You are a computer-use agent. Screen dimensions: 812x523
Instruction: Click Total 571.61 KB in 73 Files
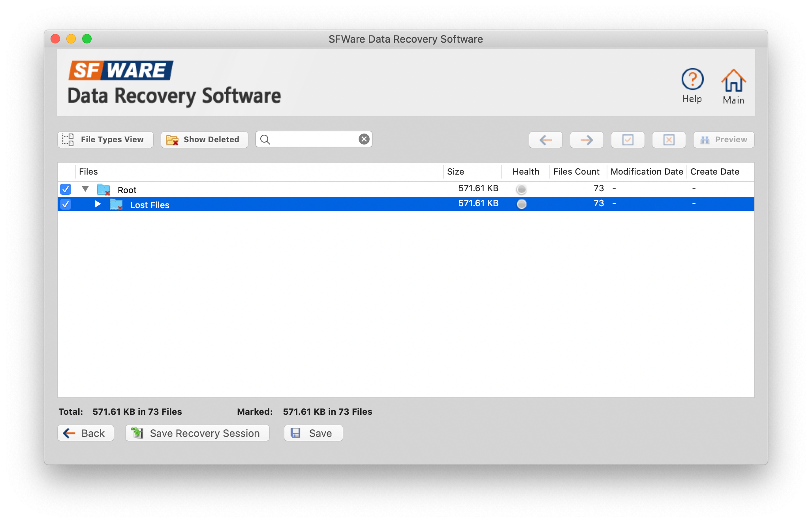120,412
